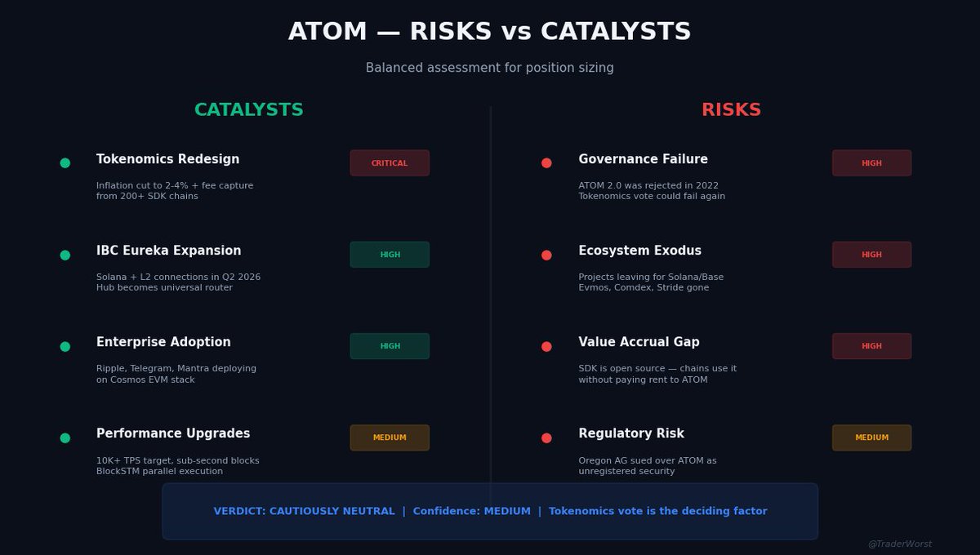
Task: Select the MEDIUM badge for Regulatory Risk
Action: [x=871, y=437]
